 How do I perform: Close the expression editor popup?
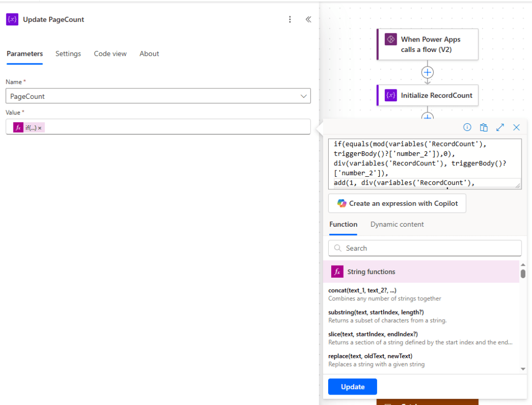516,127
